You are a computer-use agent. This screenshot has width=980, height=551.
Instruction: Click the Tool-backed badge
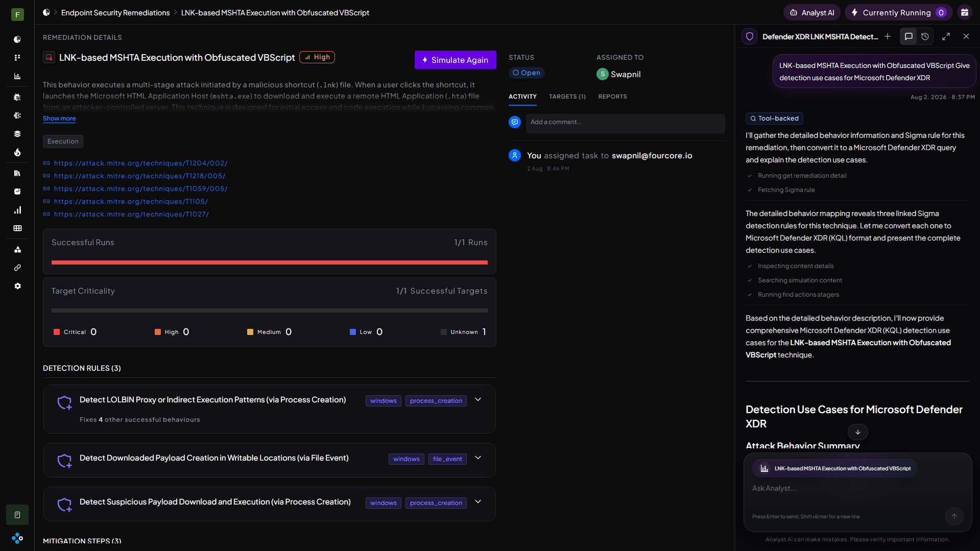[774, 118]
